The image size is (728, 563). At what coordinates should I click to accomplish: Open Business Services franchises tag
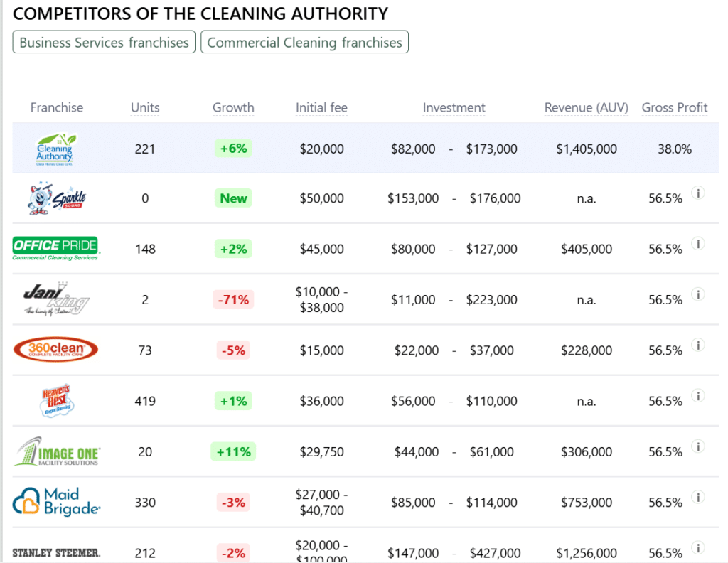104,42
